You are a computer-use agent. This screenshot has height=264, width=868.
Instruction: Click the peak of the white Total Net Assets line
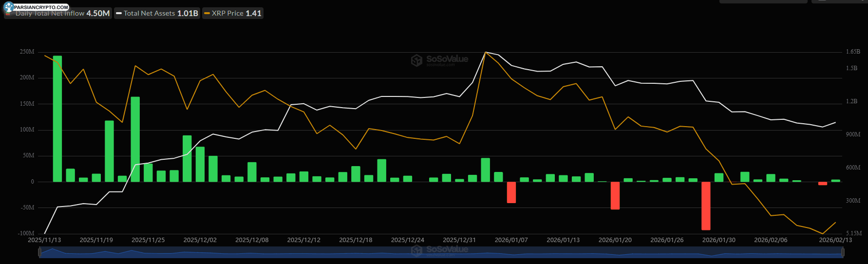[486, 52]
